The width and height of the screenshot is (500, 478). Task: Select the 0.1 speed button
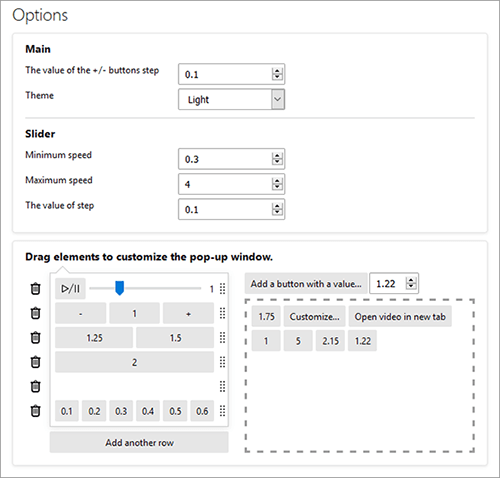[67, 411]
